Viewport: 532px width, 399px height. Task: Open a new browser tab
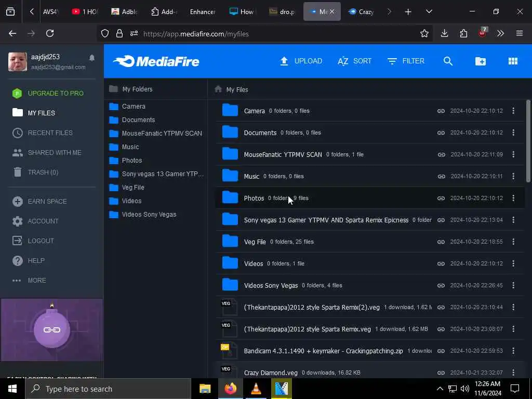pyautogui.click(x=408, y=12)
